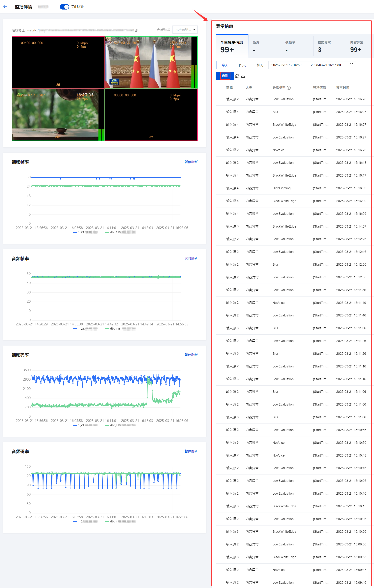Click the 大类 column header

(x=249, y=88)
